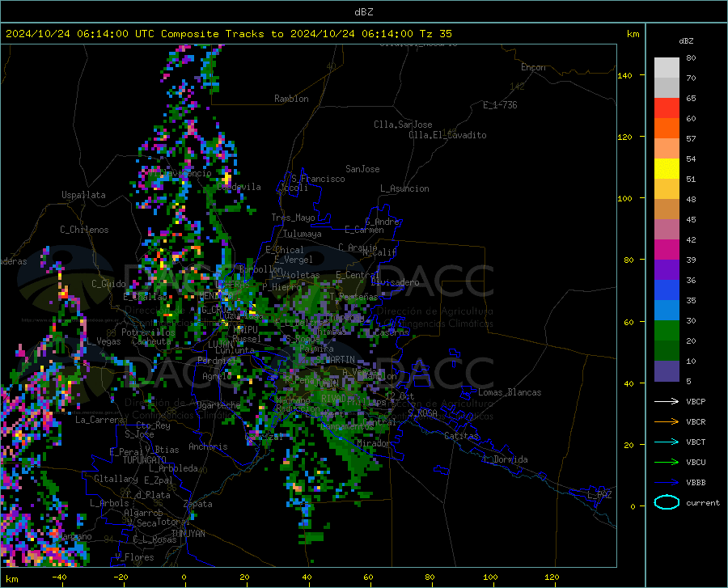Click the orange VBCR arrow in legend
The height and width of the screenshot is (588, 728).
pos(667,422)
